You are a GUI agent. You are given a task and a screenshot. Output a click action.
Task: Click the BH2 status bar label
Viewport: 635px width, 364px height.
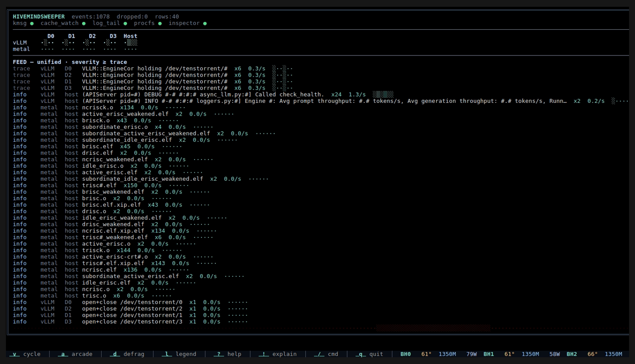point(572,354)
